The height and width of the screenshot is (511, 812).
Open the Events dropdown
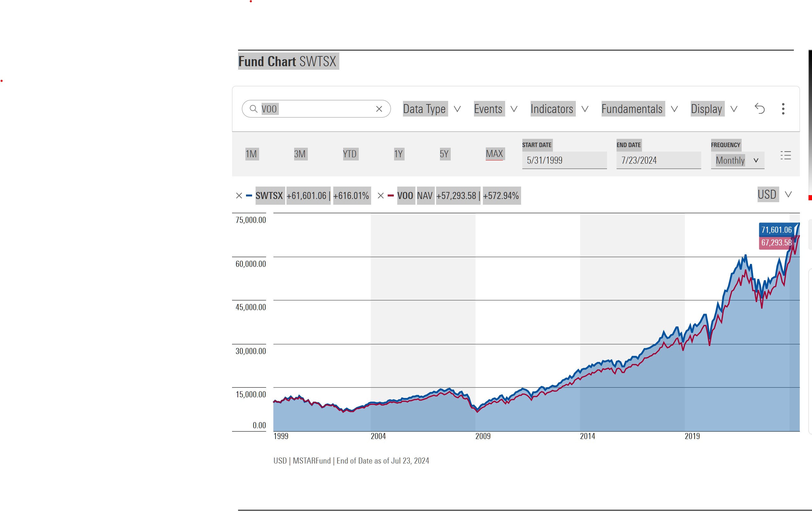pyautogui.click(x=495, y=109)
